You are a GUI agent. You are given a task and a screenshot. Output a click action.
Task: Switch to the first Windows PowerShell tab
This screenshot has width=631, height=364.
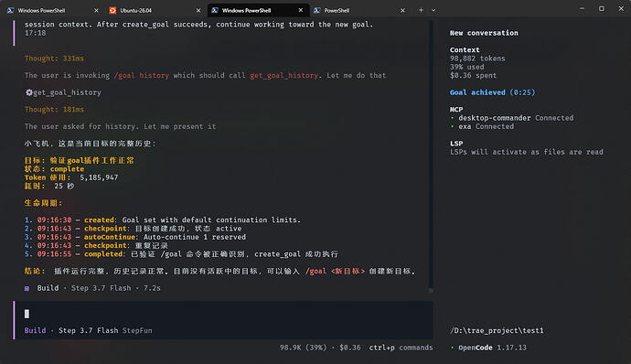(x=53, y=10)
